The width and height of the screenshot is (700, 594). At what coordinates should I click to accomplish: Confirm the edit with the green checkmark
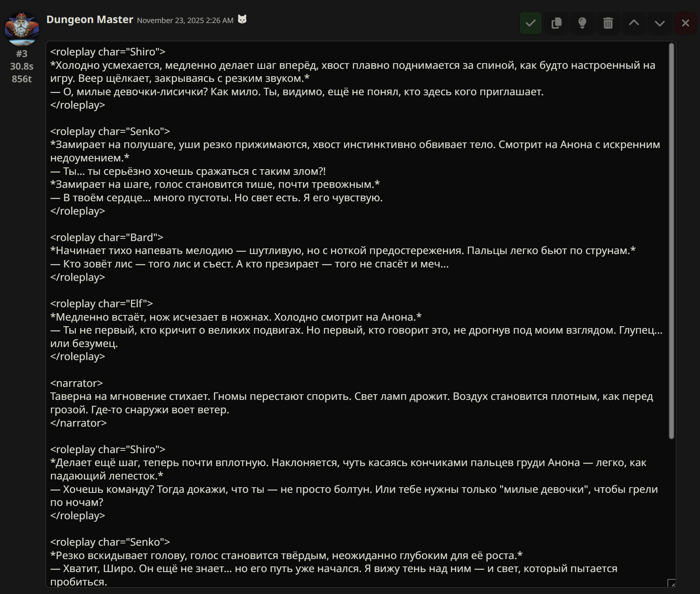[x=530, y=23]
